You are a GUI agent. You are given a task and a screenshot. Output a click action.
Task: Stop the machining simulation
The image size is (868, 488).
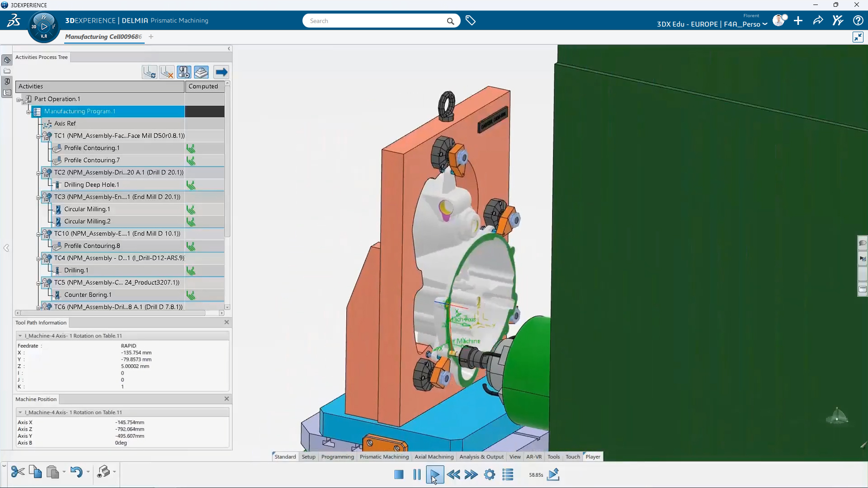399,474
